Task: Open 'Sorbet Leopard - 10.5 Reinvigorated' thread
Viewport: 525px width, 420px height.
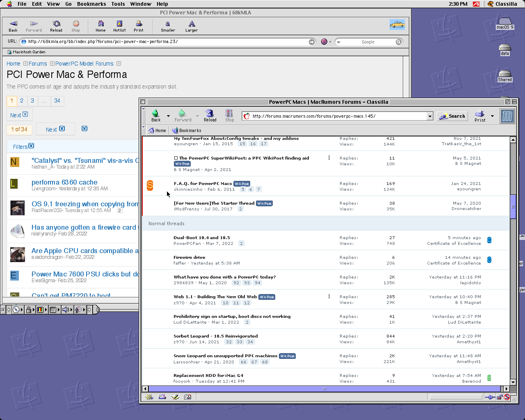Action: (x=216, y=336)
